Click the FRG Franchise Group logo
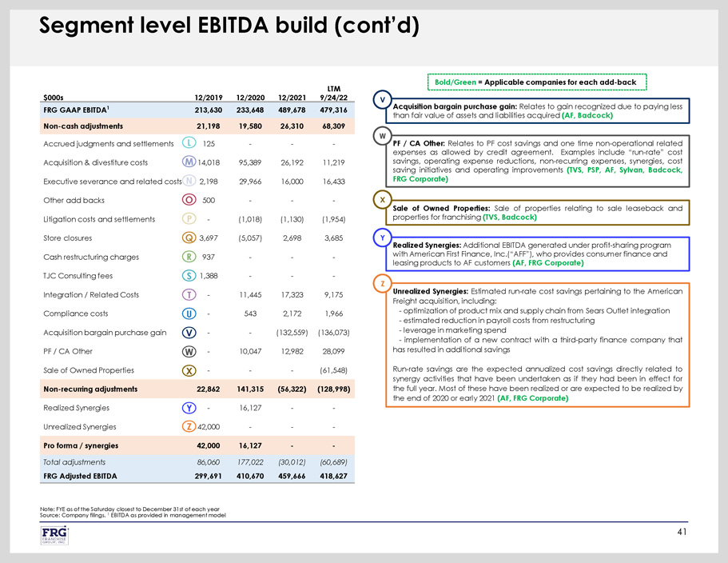This screenshot has height=563, width=728. click(x=54, y=536)
